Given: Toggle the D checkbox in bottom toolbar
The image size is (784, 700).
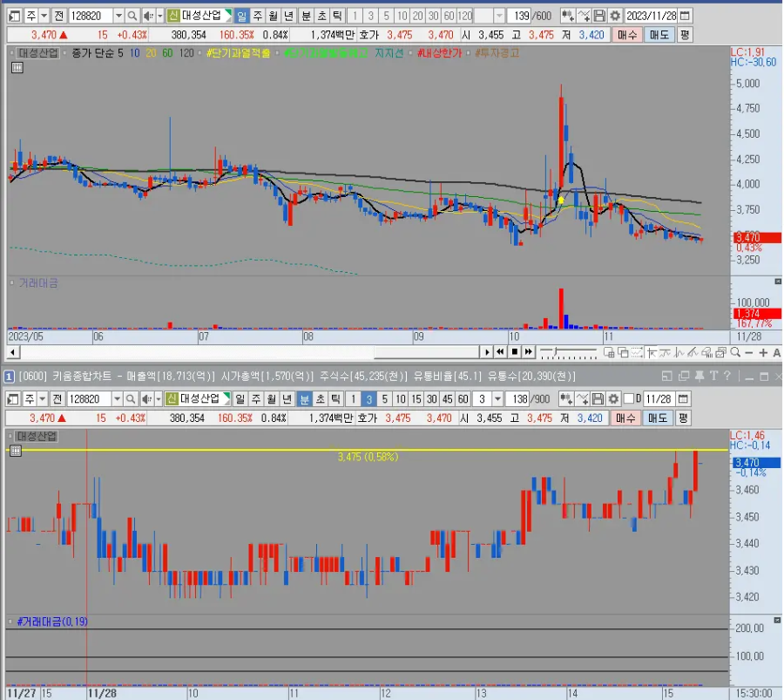Looking at the screenshot, I should coord(630,398).
